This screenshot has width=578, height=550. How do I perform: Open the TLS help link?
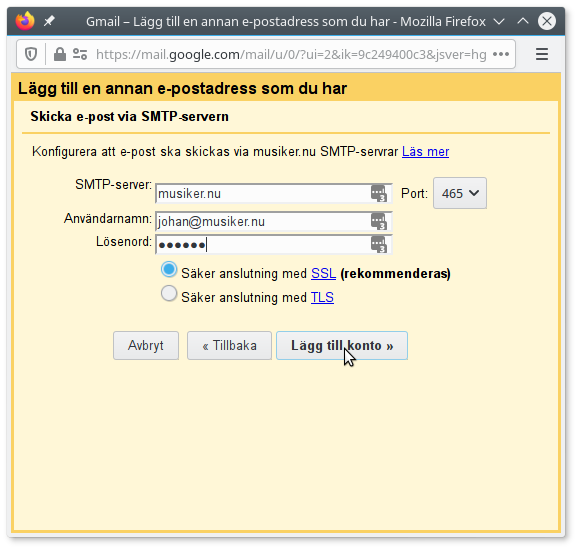322,297
